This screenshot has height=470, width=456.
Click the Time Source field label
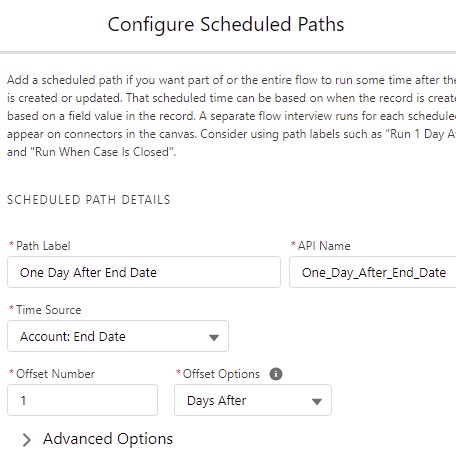click(x=49, y=310)
